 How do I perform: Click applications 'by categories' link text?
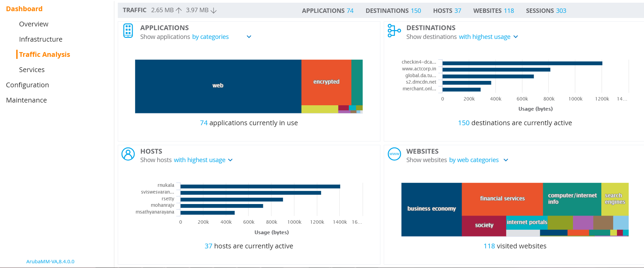[x=210, y=37]
